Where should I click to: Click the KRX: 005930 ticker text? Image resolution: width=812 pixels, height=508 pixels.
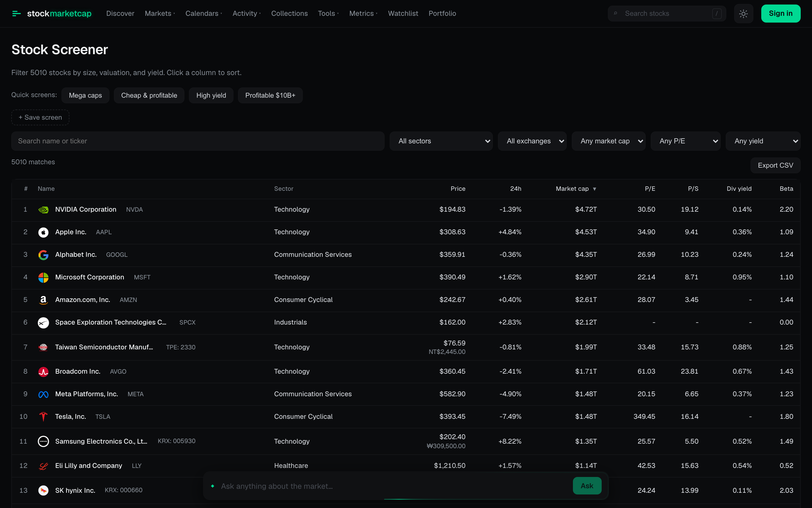coord(176,441)
